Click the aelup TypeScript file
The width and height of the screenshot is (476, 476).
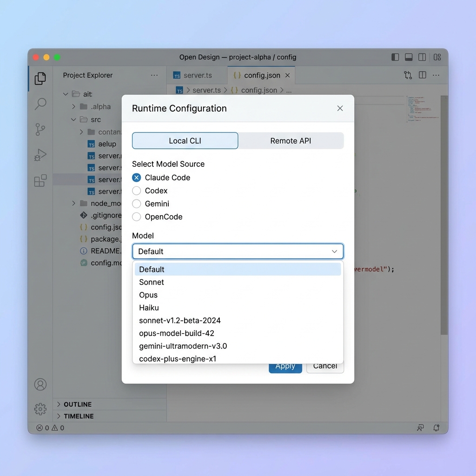(x=102, y=144)
